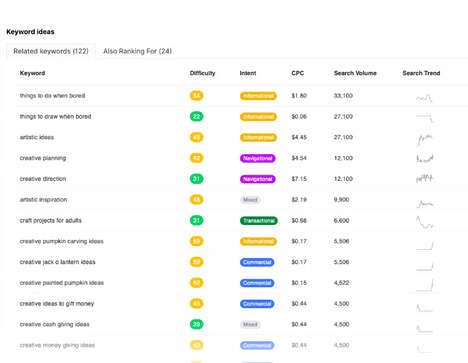Screen dimensions: 468x363
Task: Click the Transactional intent tag
Action: [259, 221]
